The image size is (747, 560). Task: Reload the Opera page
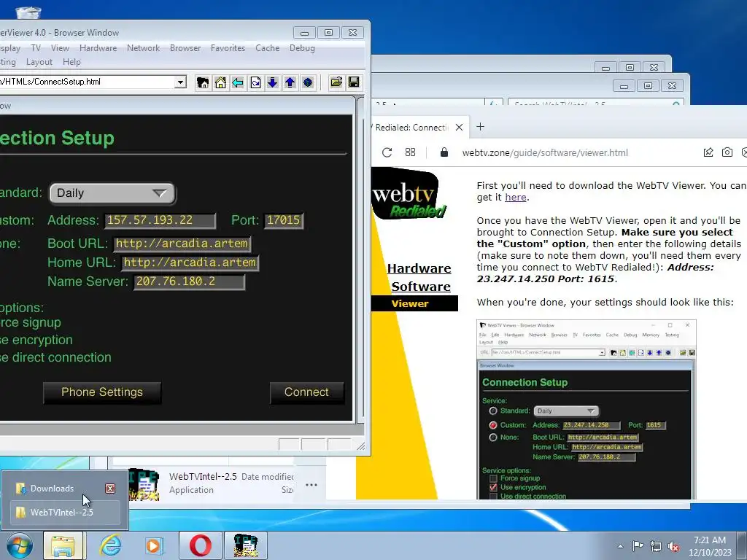(387, 152)
